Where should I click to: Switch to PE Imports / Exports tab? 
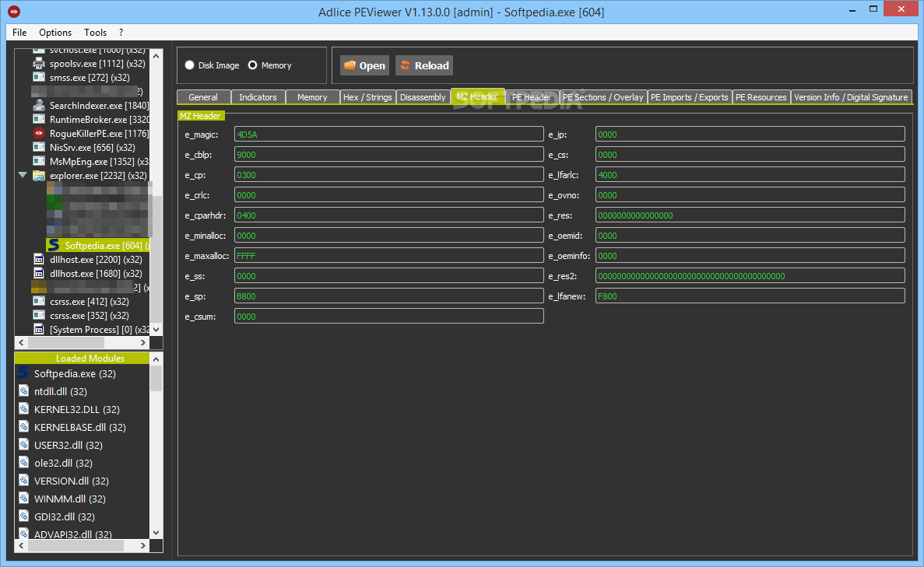(690, 97)
